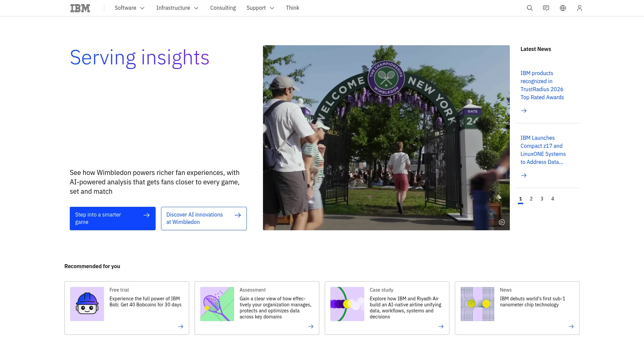Open the user profile icon
This screenshot has width=644, height=362.
tap(580, 8)
